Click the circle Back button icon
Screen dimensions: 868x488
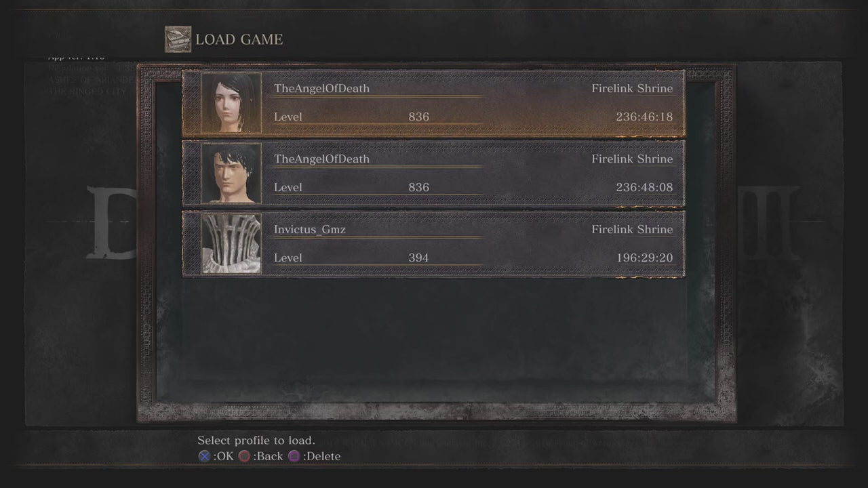pyautogui.click(x=244, y=456)
